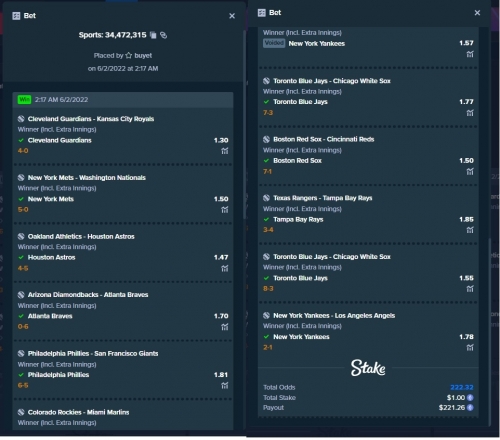
Task: Click the $1.00 total stake amount
Action: point(456,398)
